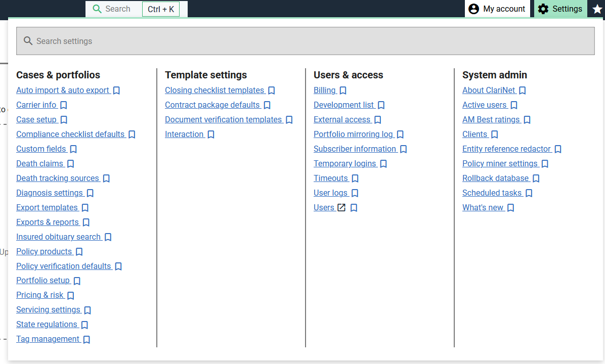Open the Rollback database link
The width and height of the screenshot is (605, 364).
click(495, 178)
